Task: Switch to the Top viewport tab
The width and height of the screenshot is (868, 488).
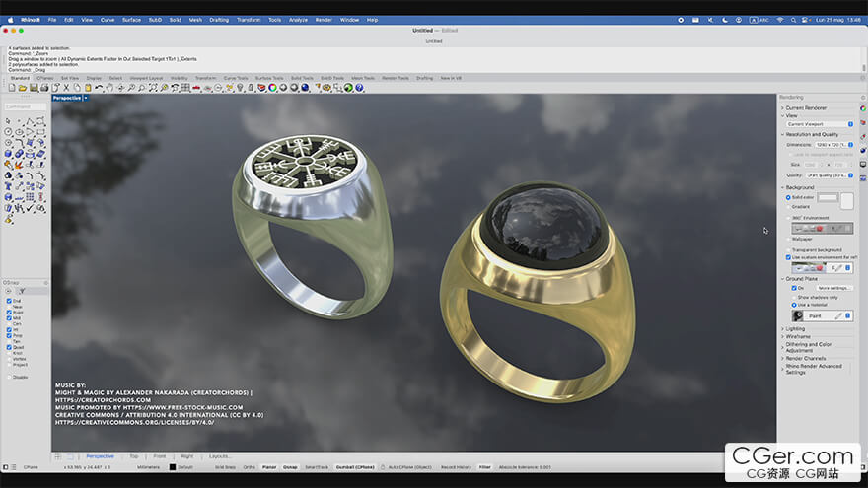Action: [x=134, y=457]
